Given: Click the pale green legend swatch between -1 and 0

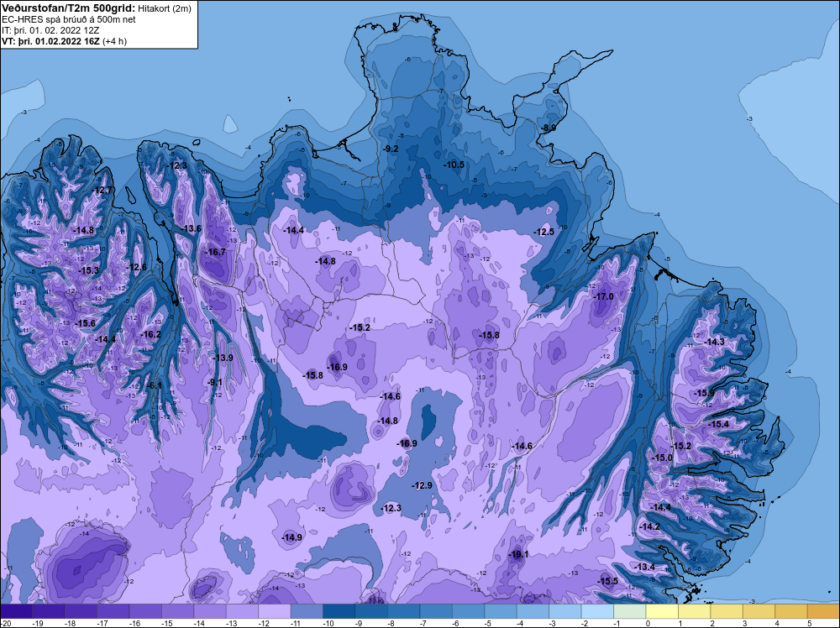Looking at the screenshot, I should coord(629,611).
